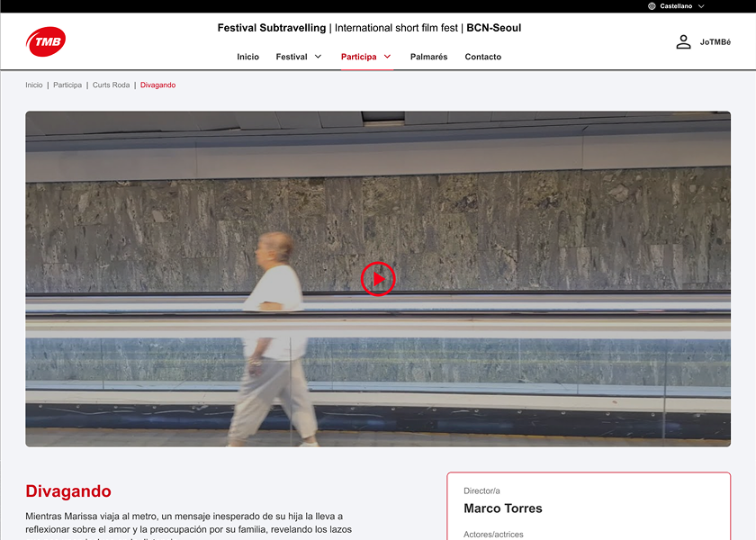Image resolution: width=756 pixels, height=540 pixels.
Task: Play the Divagando short film
Action: click(378, 279)
